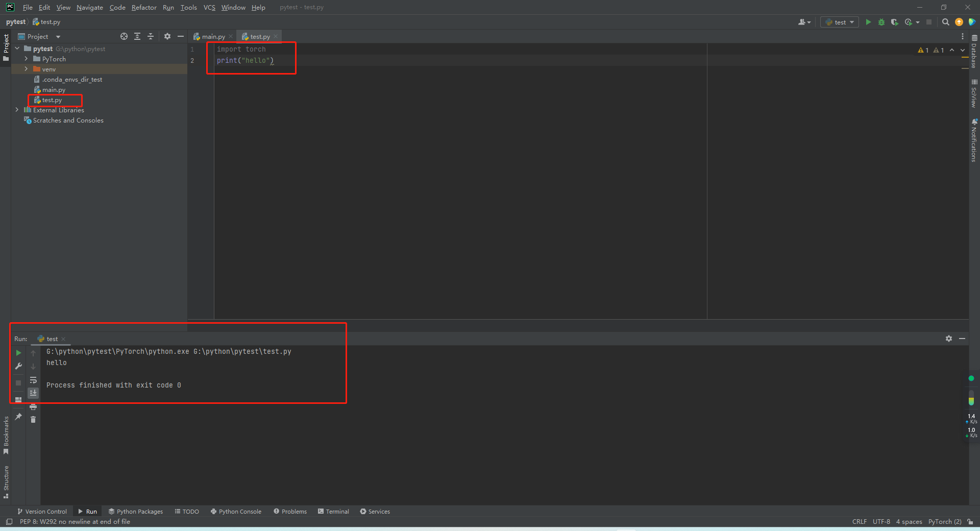Open the Refactor menu
This screenshot has height=531, width=980.
(x=144, y=7)
